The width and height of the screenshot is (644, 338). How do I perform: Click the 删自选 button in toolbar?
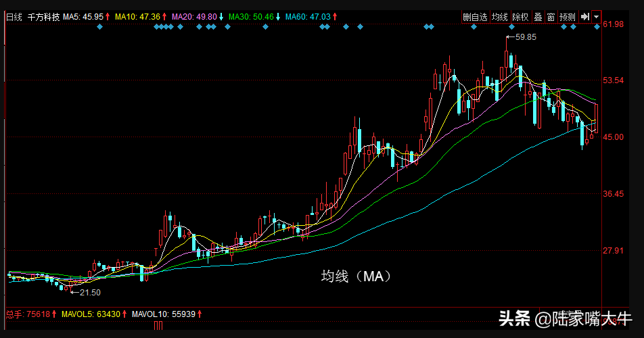[x=475, y=16]
